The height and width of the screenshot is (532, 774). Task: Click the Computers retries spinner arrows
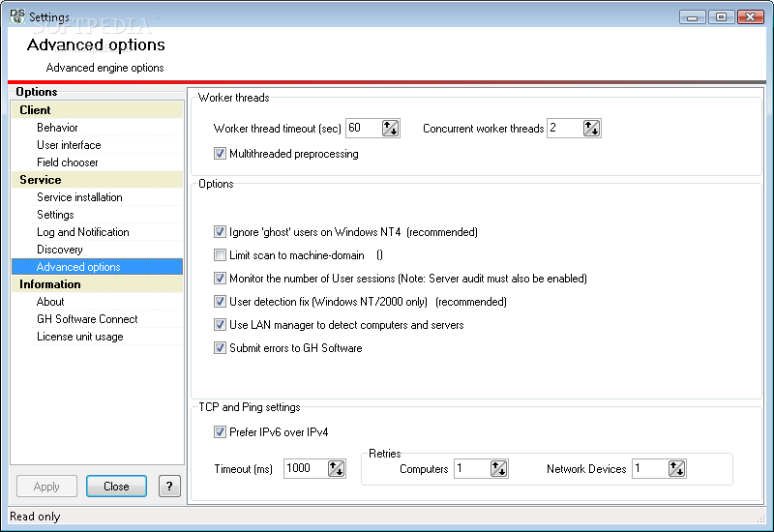pyautogui.click(x=498, y=468)
